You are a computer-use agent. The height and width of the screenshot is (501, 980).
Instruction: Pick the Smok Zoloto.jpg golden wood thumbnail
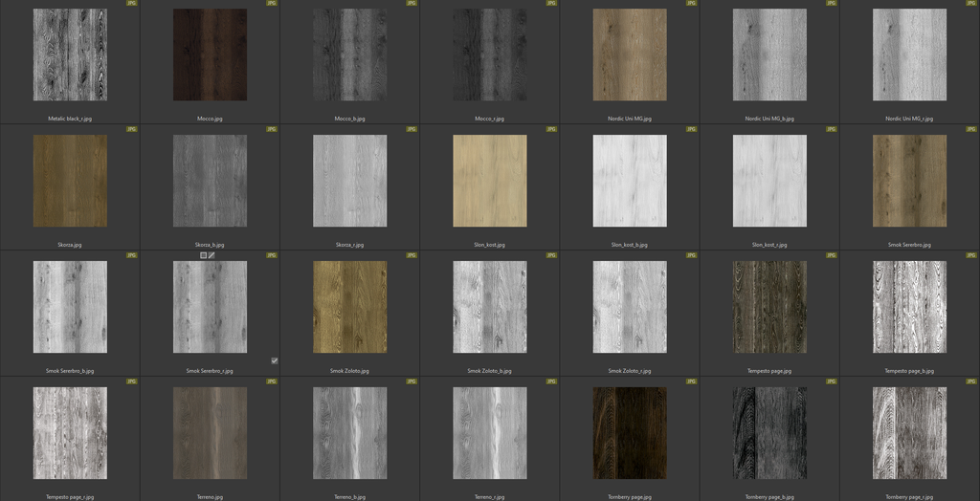click(x=350, y=307)
